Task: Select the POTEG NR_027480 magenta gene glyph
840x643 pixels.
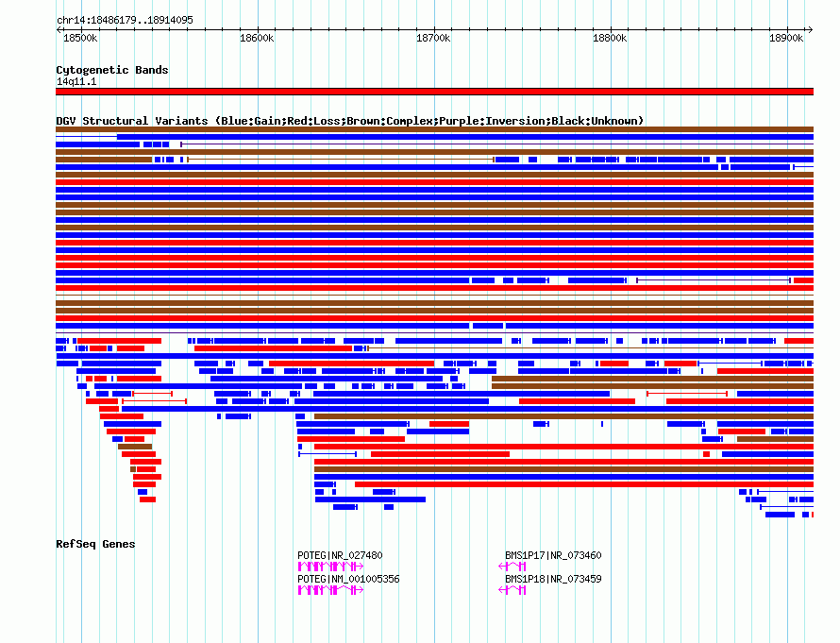Action: (331, 567)
